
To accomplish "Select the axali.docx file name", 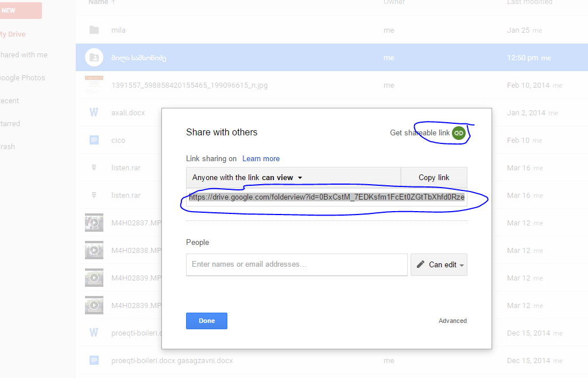I will point(128,112).
